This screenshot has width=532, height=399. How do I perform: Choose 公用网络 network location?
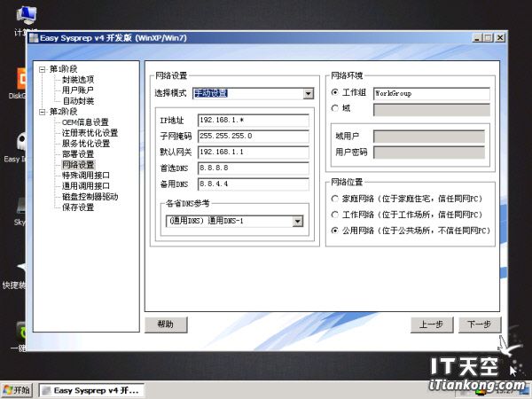pos(335,231)
